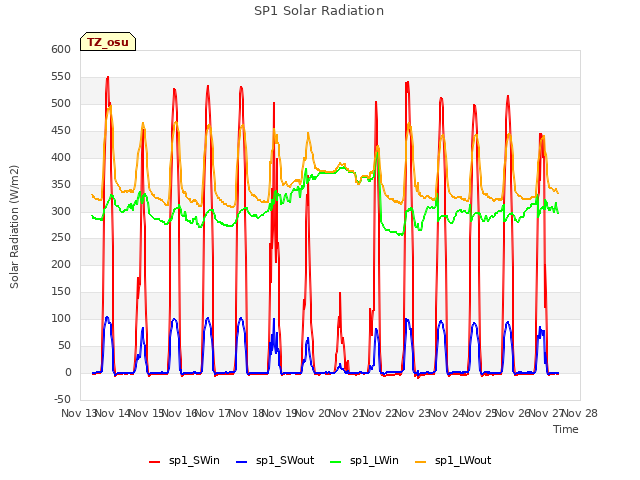Screen dimensions: 640x480
Task: Click the SP1 Solar Radiation chart title
Action: pos(319,11)
